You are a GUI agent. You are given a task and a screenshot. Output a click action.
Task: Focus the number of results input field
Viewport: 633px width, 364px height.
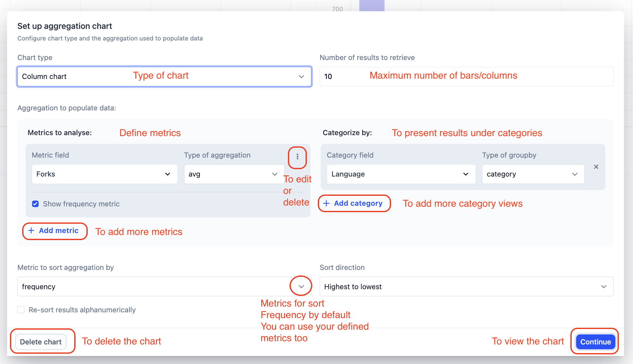point(466,76)
